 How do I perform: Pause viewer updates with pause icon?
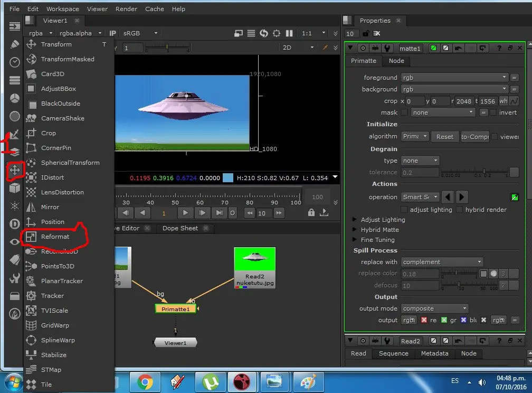[289, 33]
